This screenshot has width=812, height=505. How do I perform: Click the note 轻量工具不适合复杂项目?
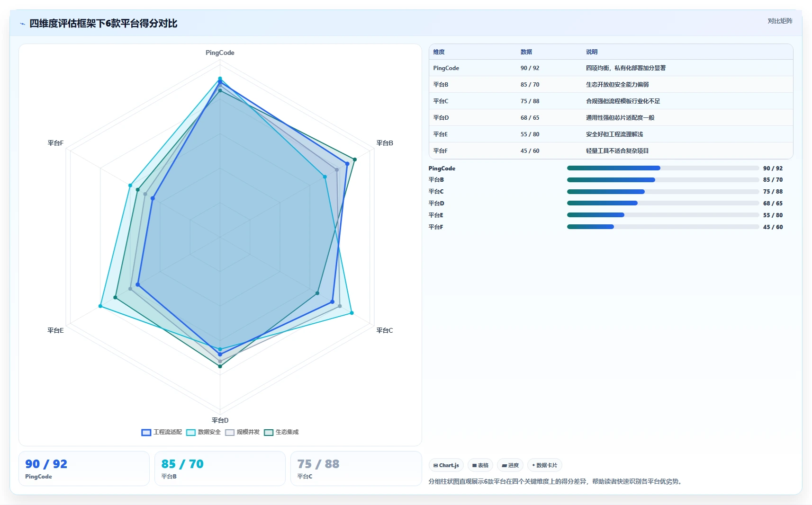(x=617, y=151)
